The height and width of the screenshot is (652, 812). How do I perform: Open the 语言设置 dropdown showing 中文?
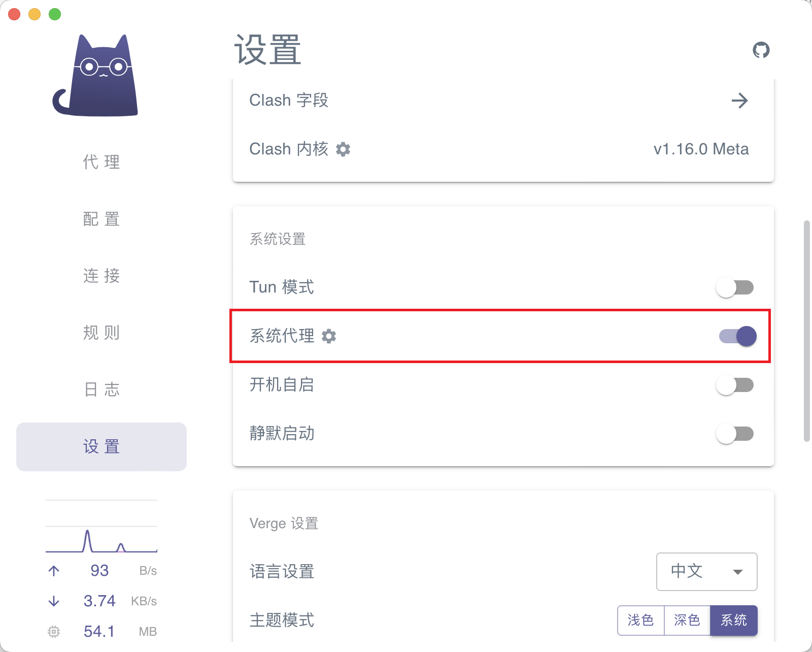[x=707, y=572]
